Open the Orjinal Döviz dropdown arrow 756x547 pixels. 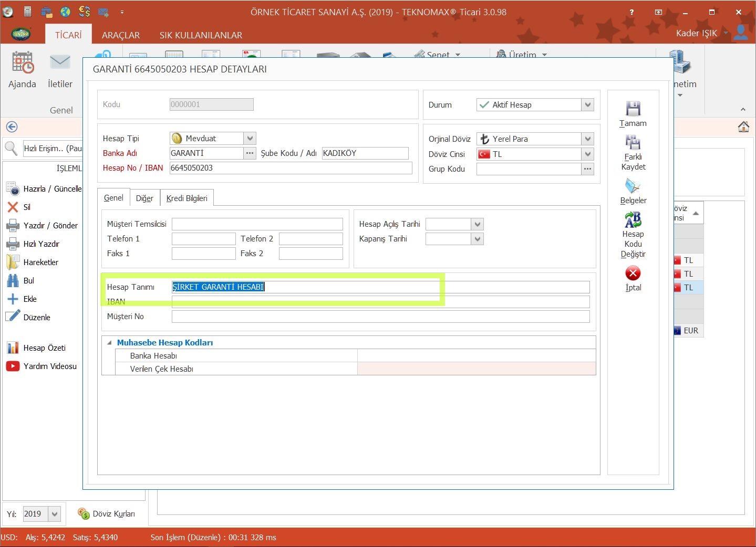[588, 139]
